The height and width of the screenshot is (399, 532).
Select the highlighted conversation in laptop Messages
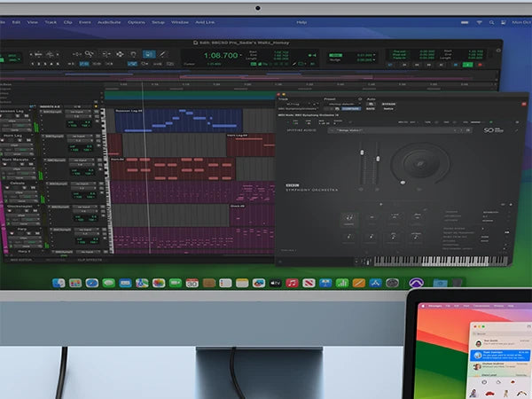click(500, 356)
